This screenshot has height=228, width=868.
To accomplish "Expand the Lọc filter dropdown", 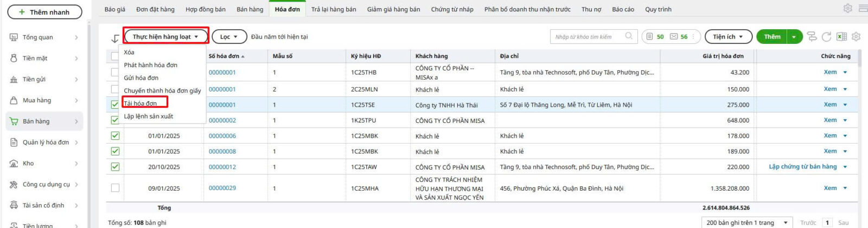I will click(228, 37).
